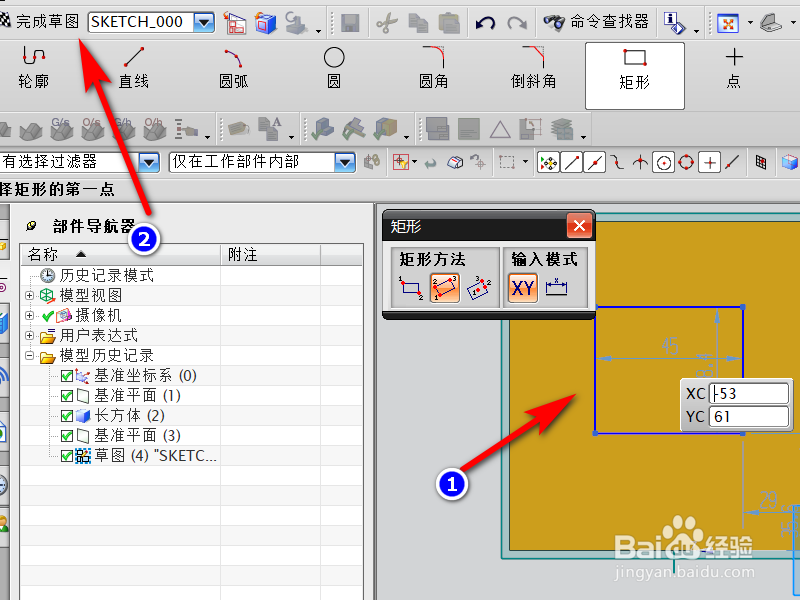The height and width of the screenshot is (600, 800).
Task: Select the Rectangle (矩形) tool
Action: click(x=635, y=76)
